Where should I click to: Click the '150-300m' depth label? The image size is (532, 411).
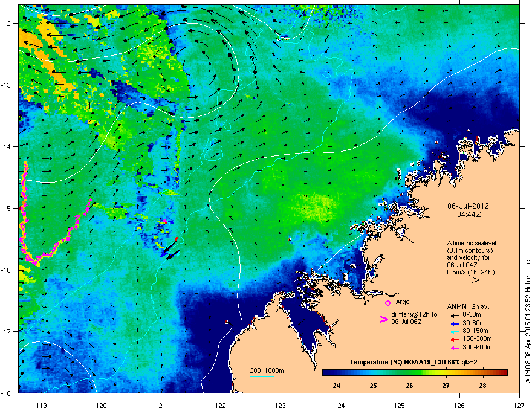pos(477,338)
